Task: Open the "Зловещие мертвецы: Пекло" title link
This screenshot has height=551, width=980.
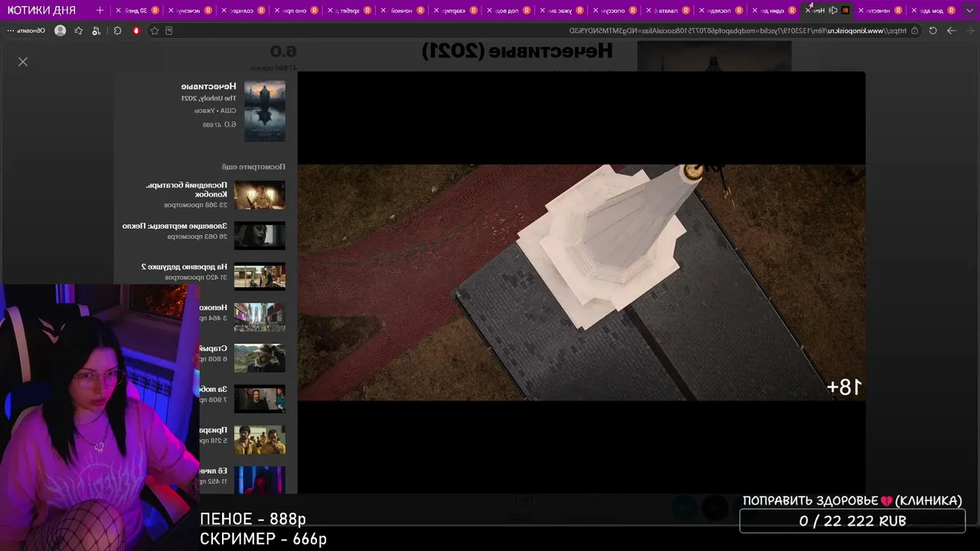Action: [175, 227]
